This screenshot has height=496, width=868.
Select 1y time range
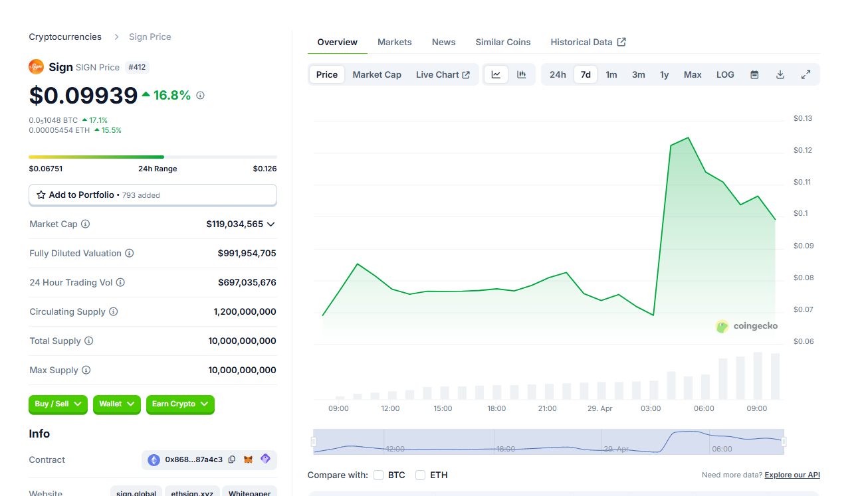click(x=665, y=74)
